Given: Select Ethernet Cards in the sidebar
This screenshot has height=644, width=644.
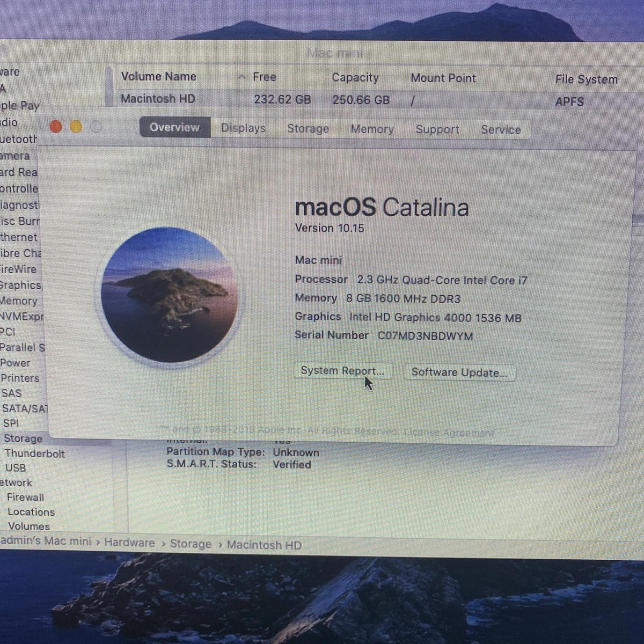Looking at the screenshot, I should 19,237.
